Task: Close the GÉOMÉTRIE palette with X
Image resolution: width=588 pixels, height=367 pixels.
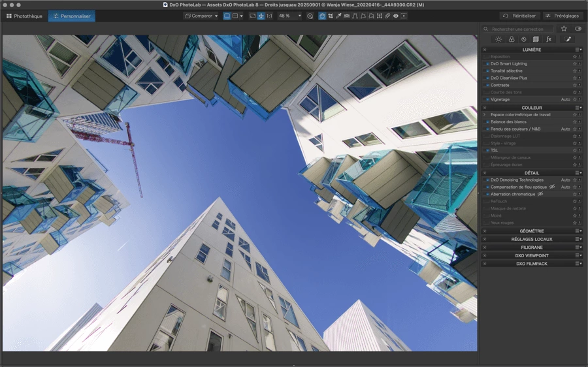Action: [x=485, y=231]
